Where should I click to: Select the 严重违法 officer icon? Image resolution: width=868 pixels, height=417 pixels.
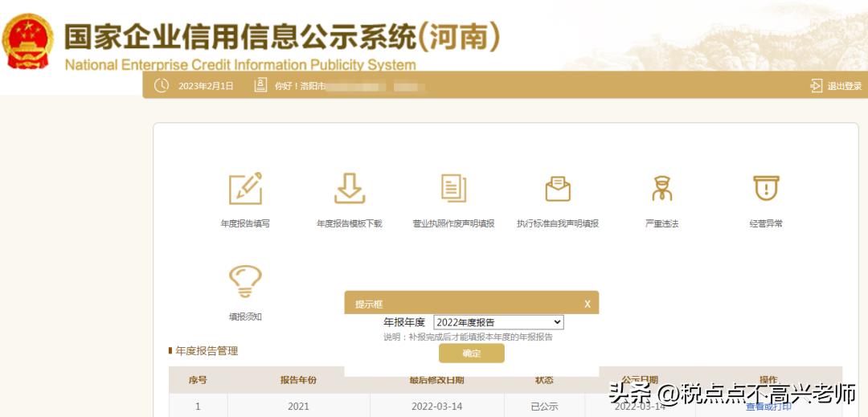click(661, 189)
